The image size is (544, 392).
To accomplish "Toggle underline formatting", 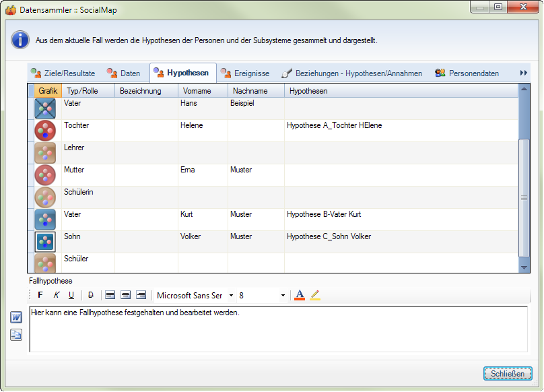I will pyautogui.click(x=71, y=295).
